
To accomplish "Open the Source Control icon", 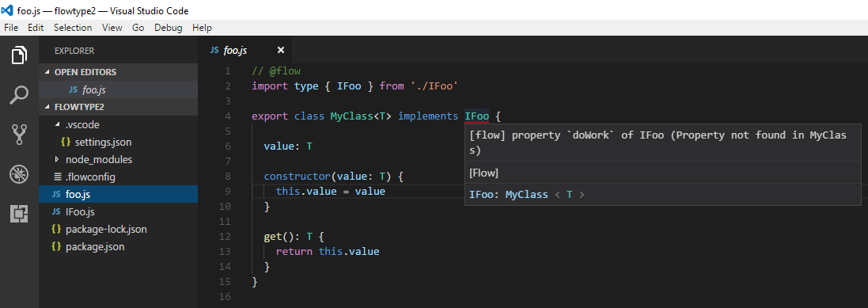I will pyautogui.click(x=19, y=135).
